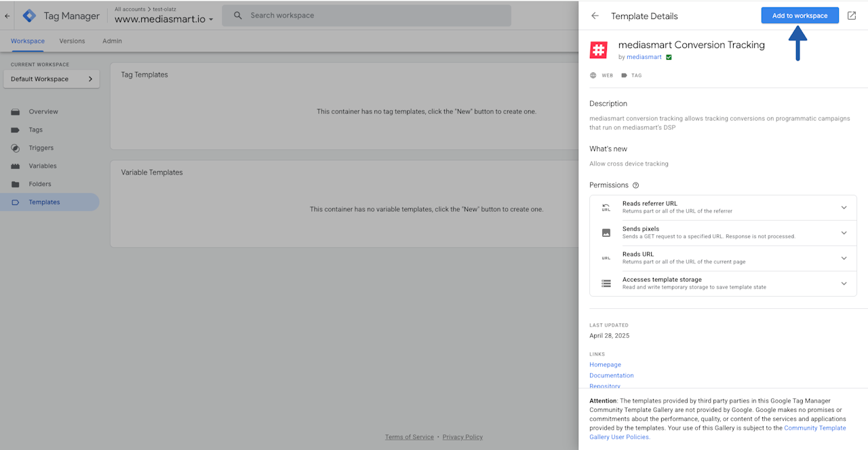868x450 pixels.
Task: Click the Permissions help question mark icon
Action: [x=635, y=185]
